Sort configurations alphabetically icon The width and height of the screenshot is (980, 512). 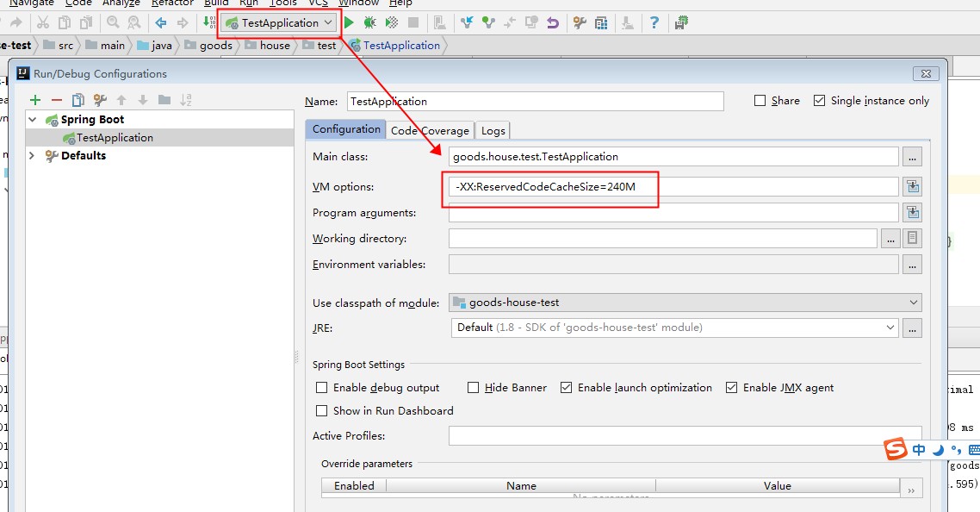[186, 100]
